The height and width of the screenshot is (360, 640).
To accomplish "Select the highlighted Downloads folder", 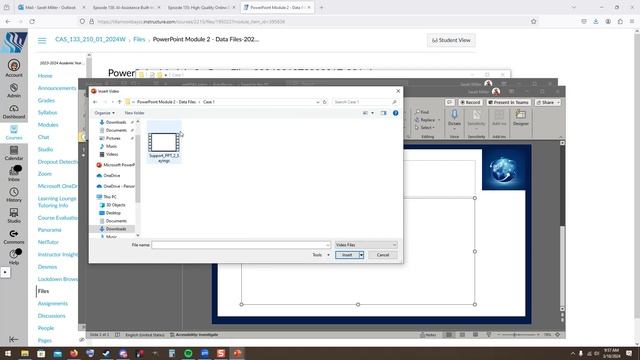I will coord(116,229).
